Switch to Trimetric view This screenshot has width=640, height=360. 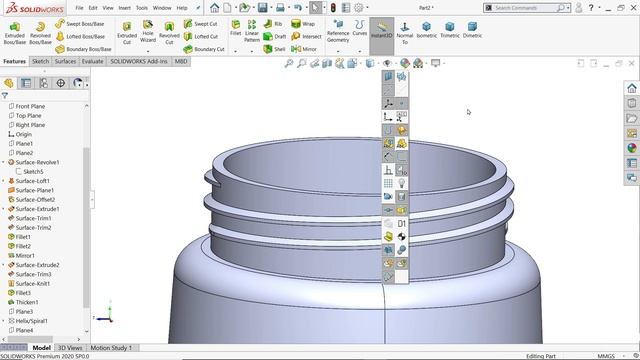point(450,30)
